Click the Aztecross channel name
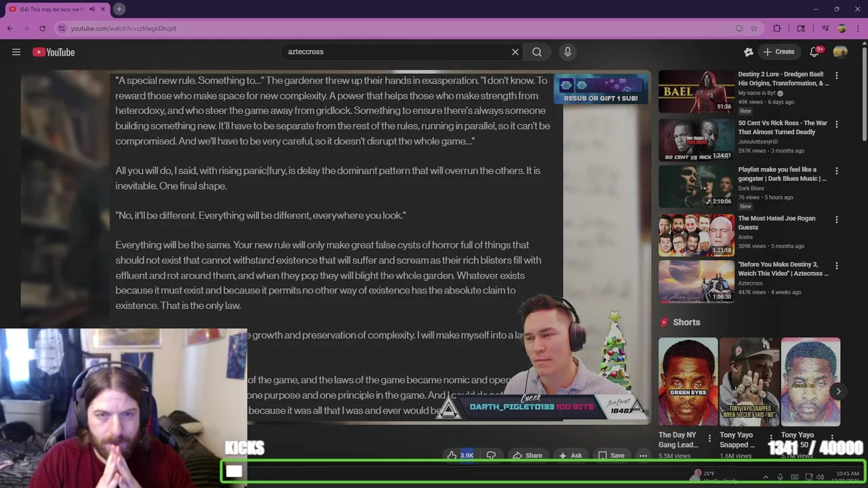 750,283
